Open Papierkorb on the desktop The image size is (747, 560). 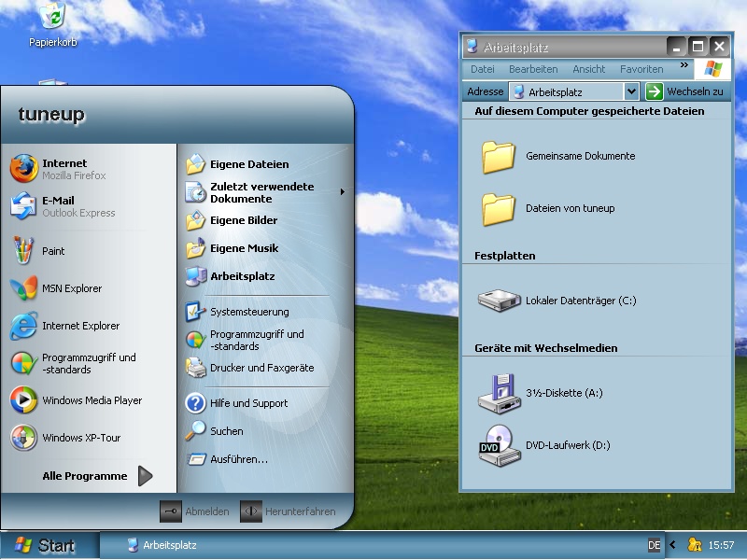pos(53,24)
